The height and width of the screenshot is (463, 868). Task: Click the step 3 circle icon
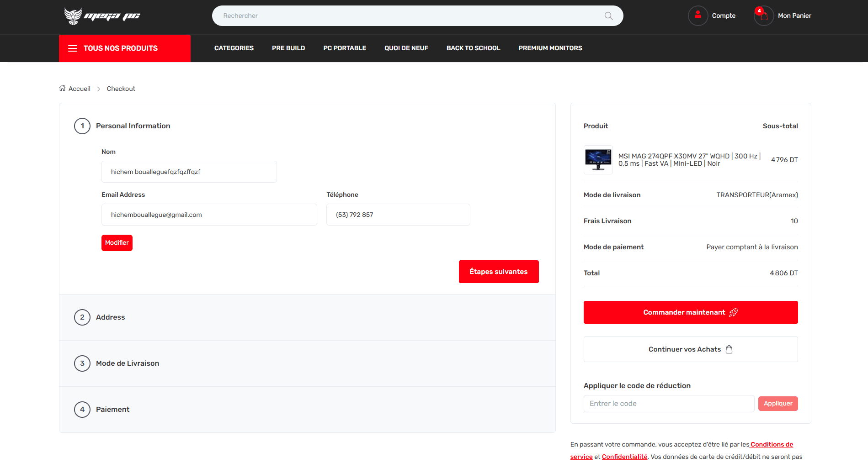82,363
